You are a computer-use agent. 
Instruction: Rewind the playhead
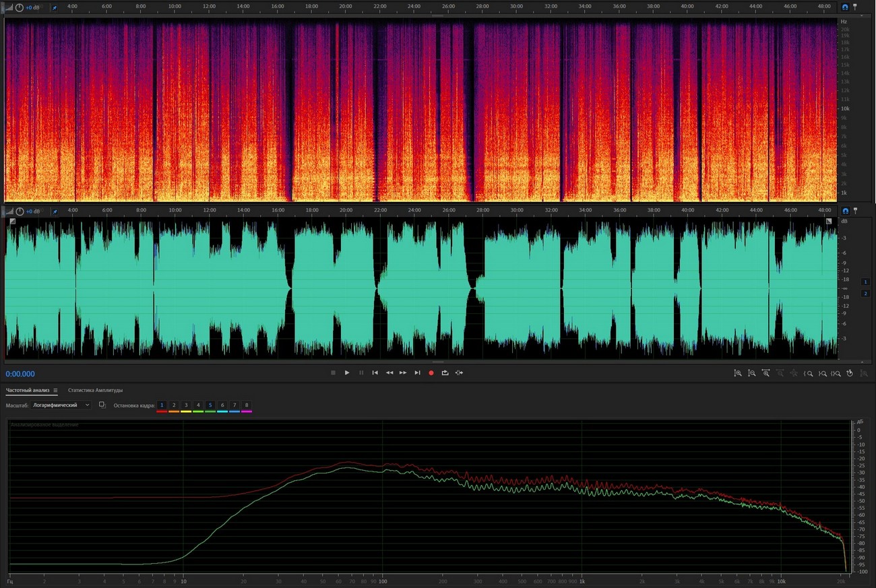389,372
